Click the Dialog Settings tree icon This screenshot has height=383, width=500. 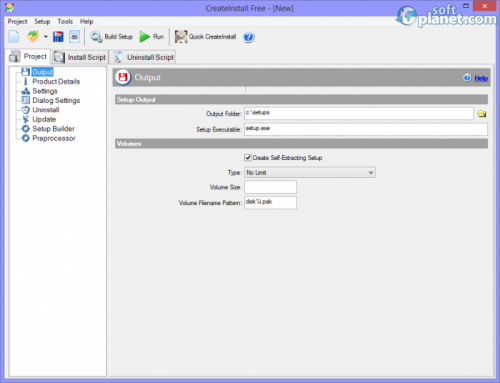pyautogui.click(x=25, y=100)
